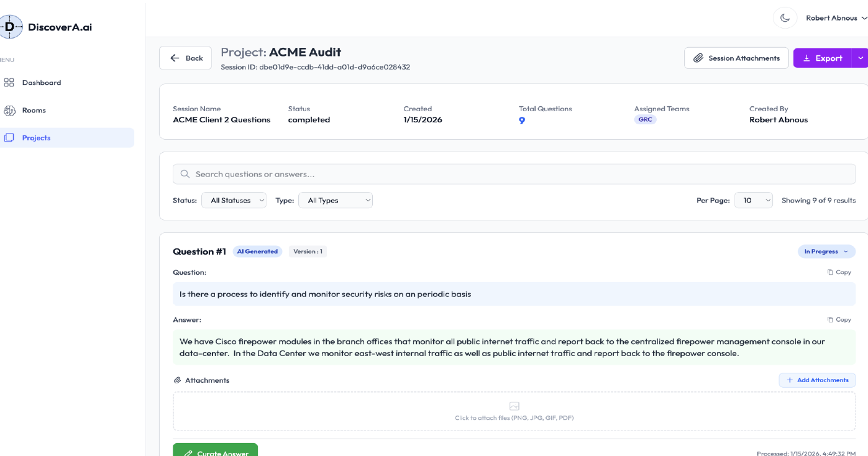The image size is (868, 456).
Task: Click the attachment drop area image icon
Action: click(514, 406)
